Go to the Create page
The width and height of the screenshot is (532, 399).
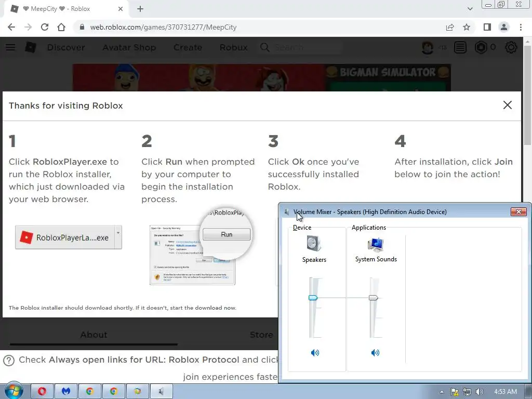click(188, 47)
